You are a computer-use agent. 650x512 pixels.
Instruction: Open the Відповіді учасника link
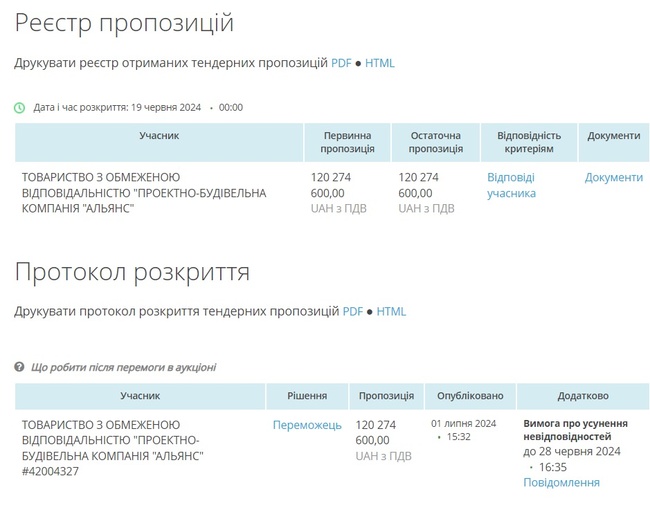click(x=511, y=185)
